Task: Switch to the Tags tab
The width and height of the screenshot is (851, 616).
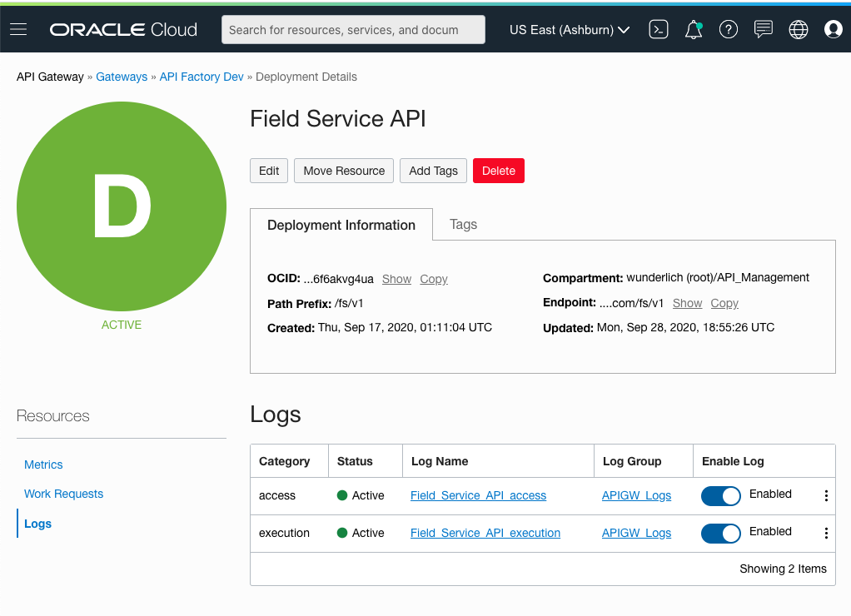Action: click(463, 224)
